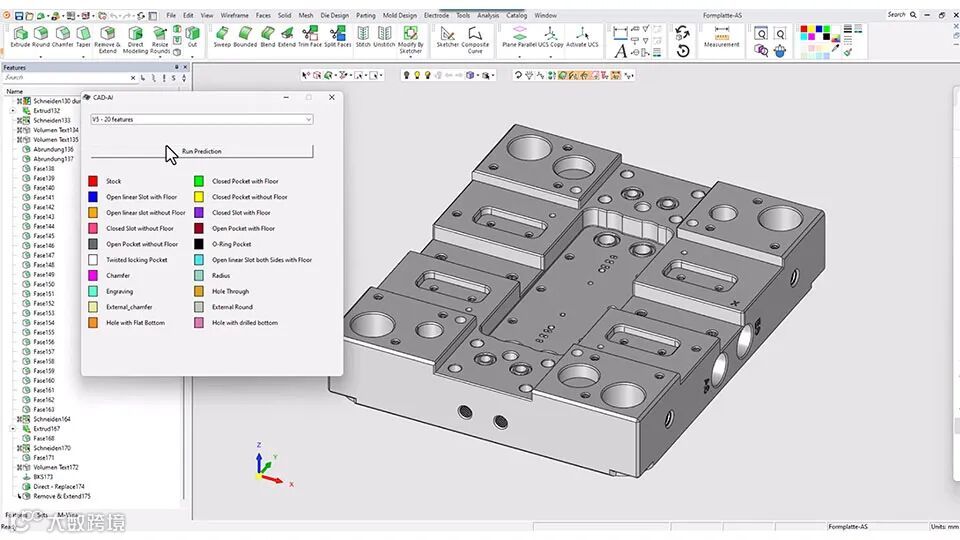Screen dimensions: 960x540
Task: Click the Units: mm status bar entry
Action: (945, 527)
